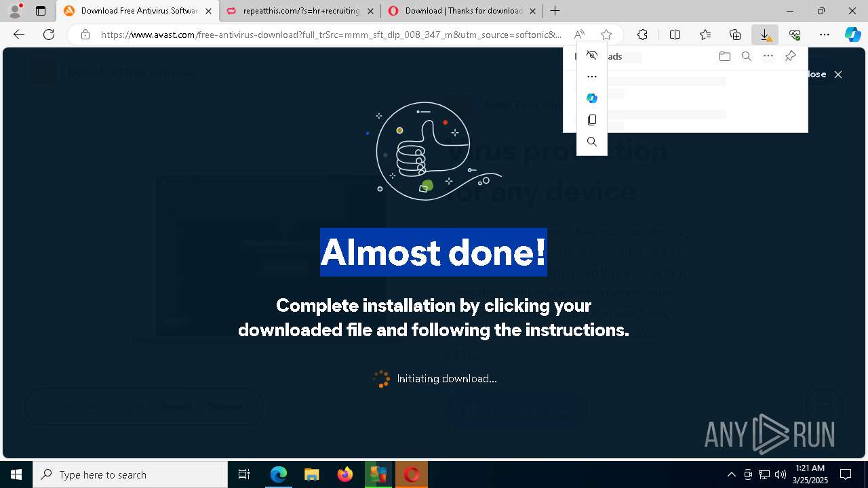Open Opera from the taskbar
The width and height of the screenshot is (868, 488).
[x=412, y=474]
